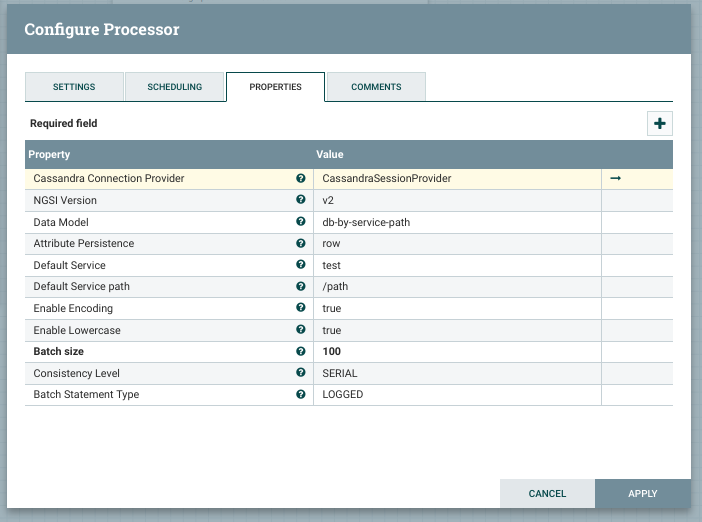Select the Attribute Persistence property name

[x=84, y=244]
